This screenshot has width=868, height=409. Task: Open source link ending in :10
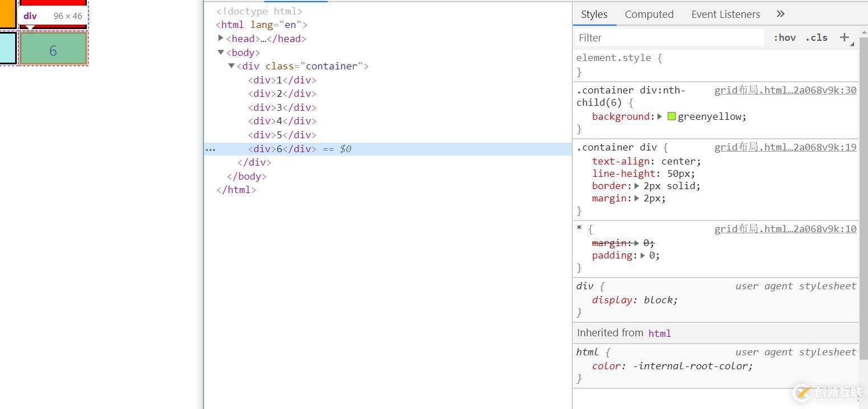click(x=785, y=229)
